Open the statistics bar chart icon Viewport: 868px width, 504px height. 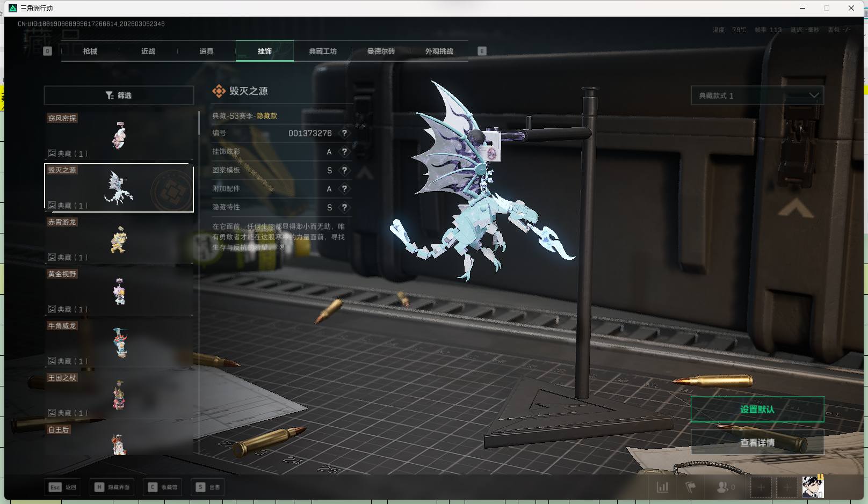(x=663, y=487)
